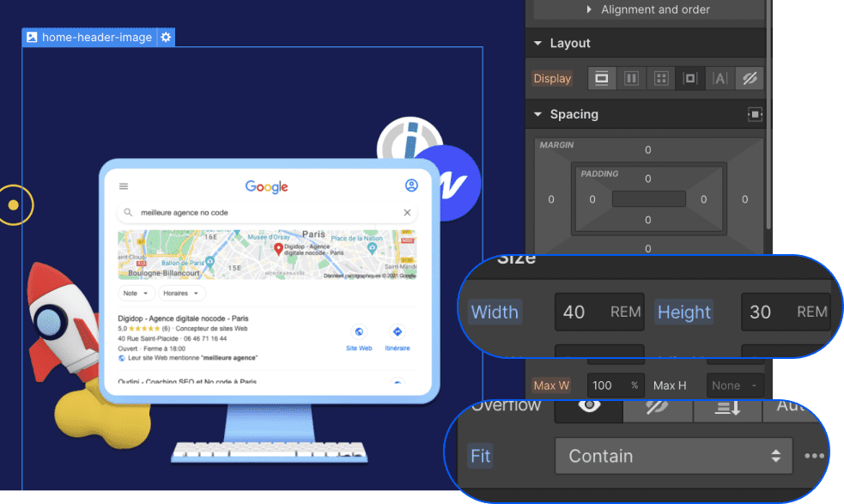Edit the right padding value

pyautogui.click(x=703, y=199)
